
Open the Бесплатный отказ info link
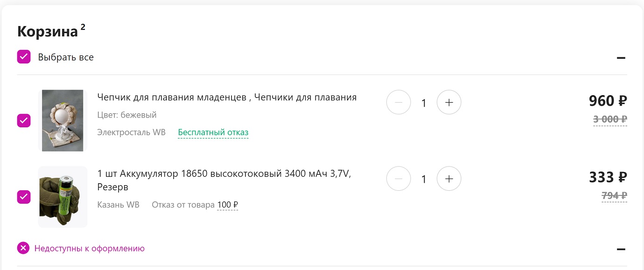[213, 132]
